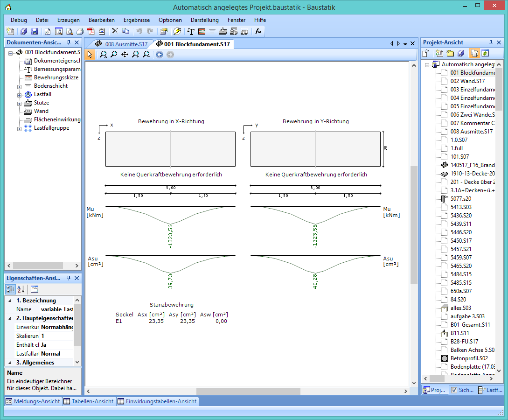Open the Meldungs-Ansicht tab
The width and height of the screenshot is (508, 420).
point(33,401)
